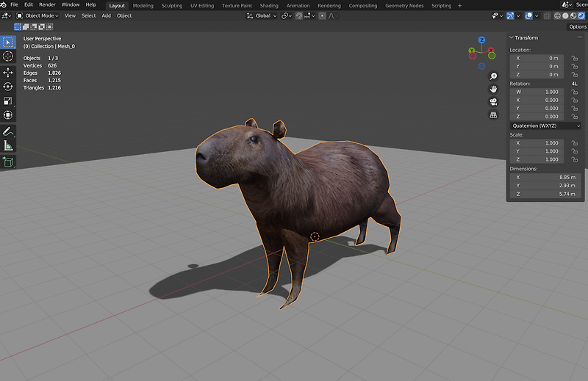Open the Edit menu
Viewport: 588px width, 381px height.
29,5
